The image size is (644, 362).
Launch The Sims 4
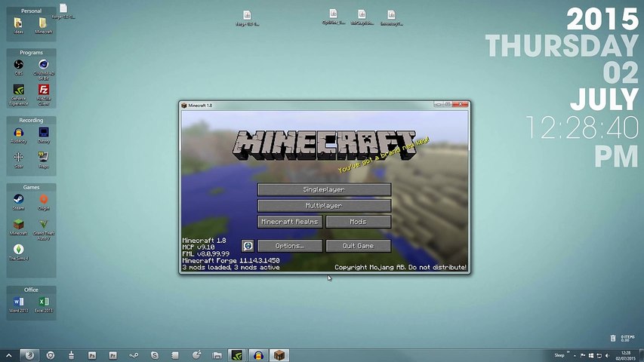pyautogui.click(x=18, y=252)
